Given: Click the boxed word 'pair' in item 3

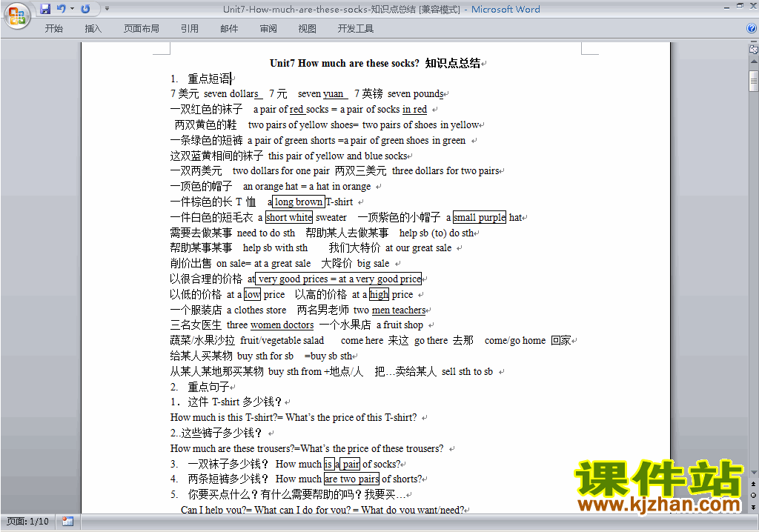Looking at the screenshot, I should 350,464.
